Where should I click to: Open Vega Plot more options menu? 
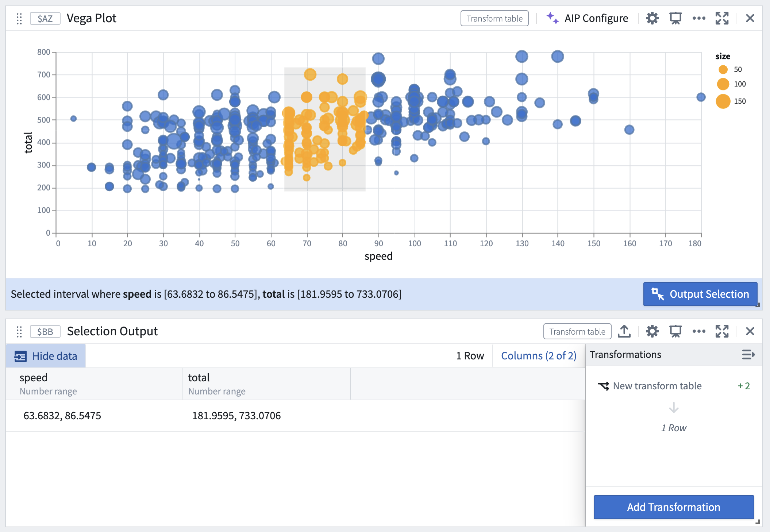[x=699, y=18]
